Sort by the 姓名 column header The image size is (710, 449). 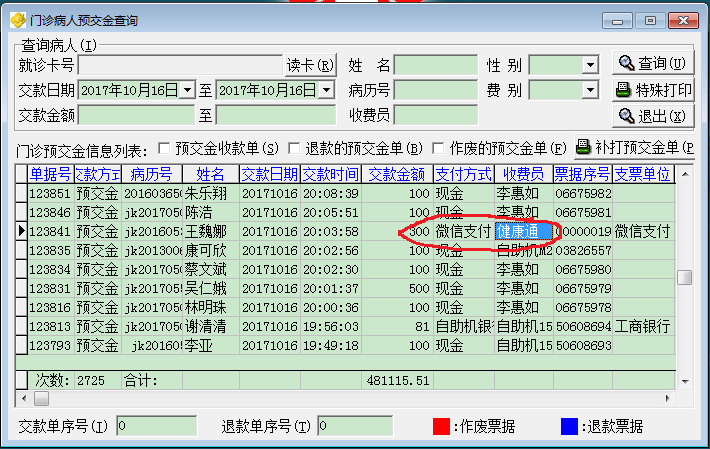tap(211, 174)
